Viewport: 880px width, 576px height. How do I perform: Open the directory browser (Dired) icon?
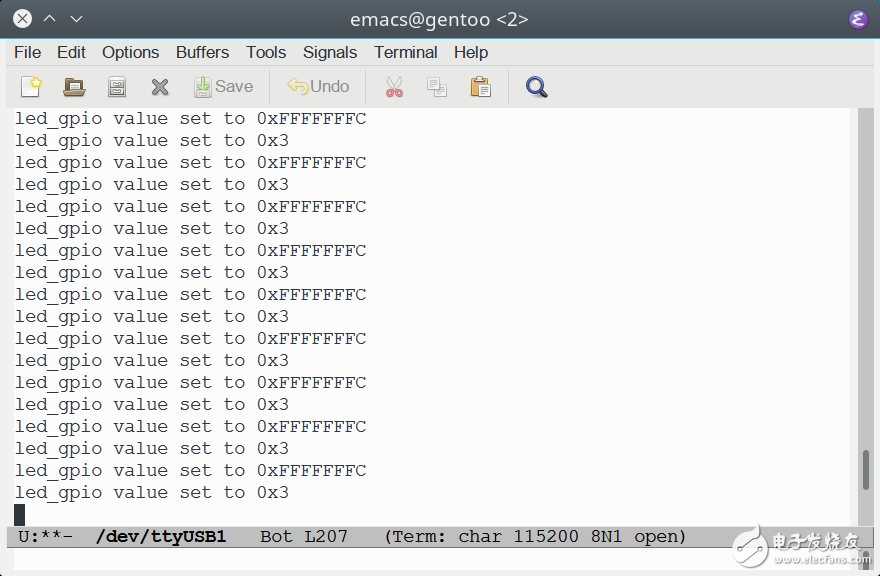117,87
